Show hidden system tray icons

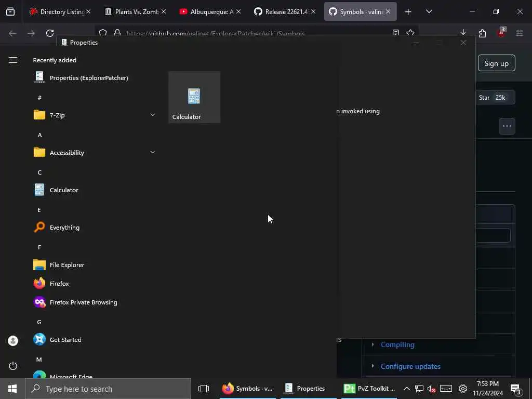(406, 389)
